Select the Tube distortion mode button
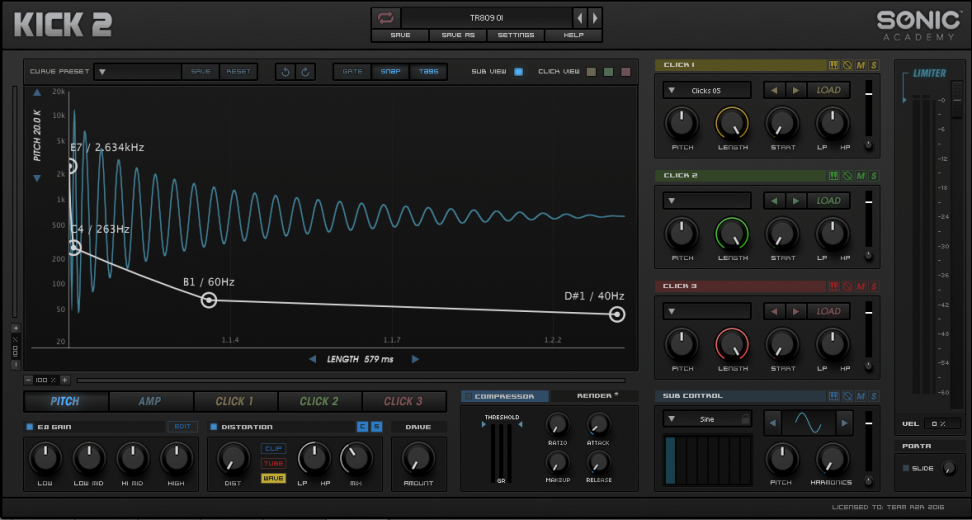This screenshot has width=972, height=520. 272,463
